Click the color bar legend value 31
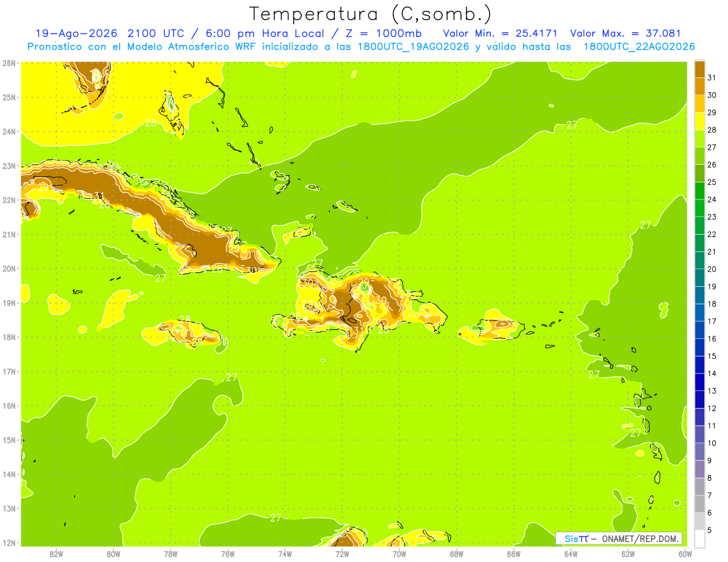The height and width of the screenshot is (562, 728). [x=712, y=78]
